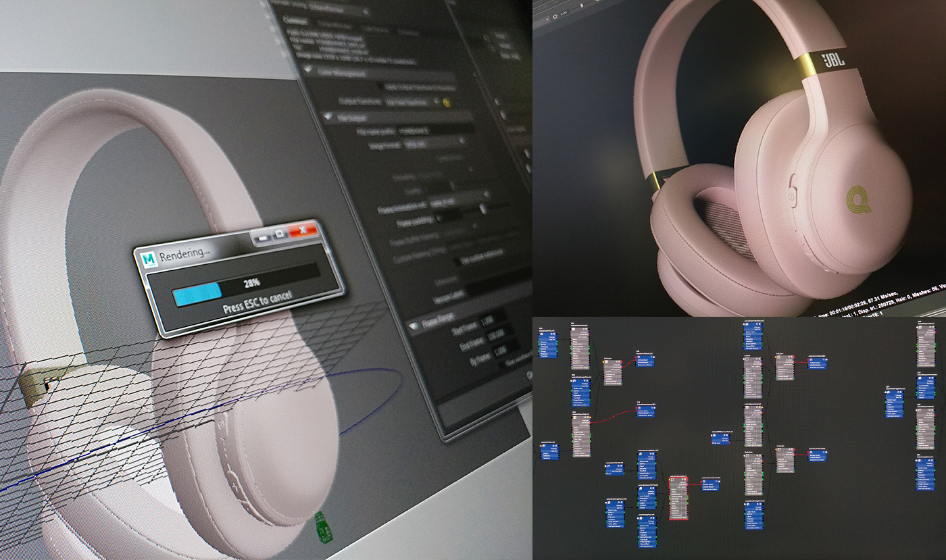Click the Maya icon on the Rendering dialog
946x560 pixels.
point(149,259)
